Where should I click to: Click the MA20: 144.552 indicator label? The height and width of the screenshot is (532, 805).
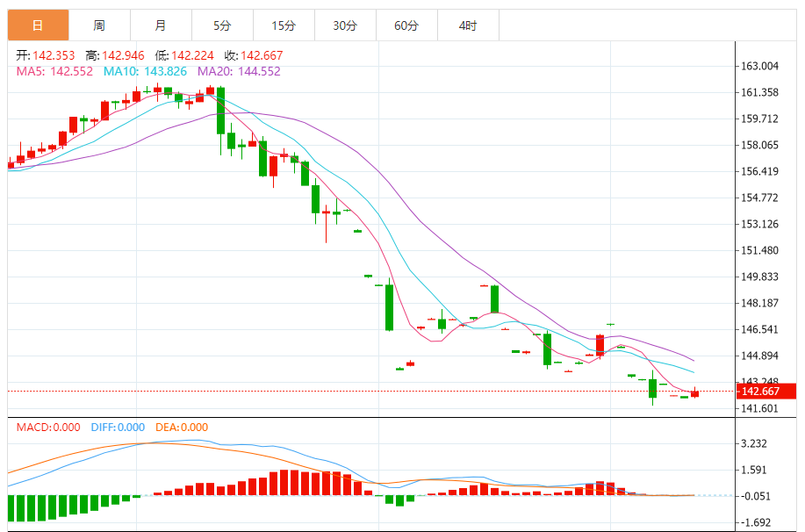[x=240, y=71]
